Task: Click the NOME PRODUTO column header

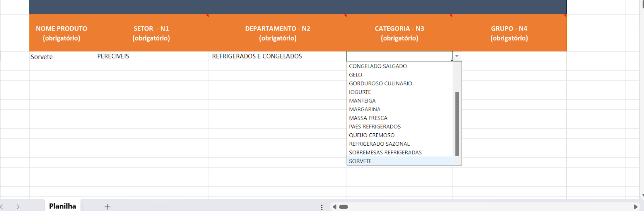Action: [62, 33]
